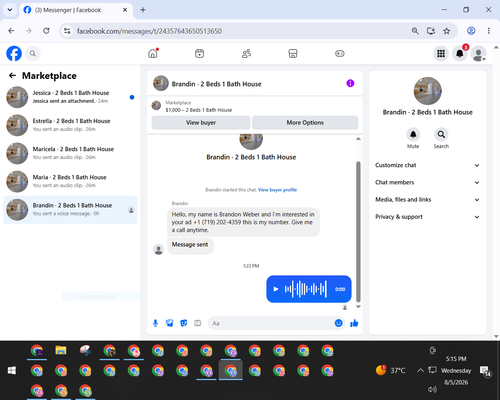The height and width of the screenshot is (400, 500).
Task: Bookmark this page with star icon
Action: tap(447, 31)
